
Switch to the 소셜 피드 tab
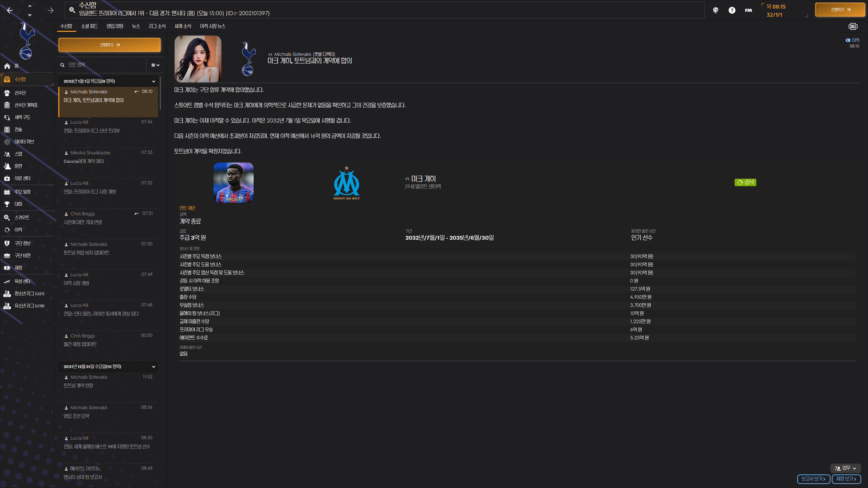[x=89, y=26]
